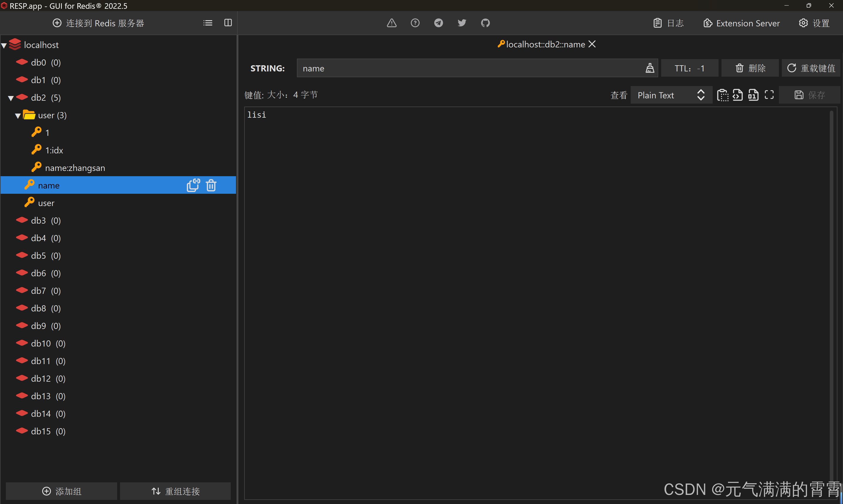Viewport: 843px width, 504px height.
Task: Click the warning triangle icon
Action: coord(391,23)
